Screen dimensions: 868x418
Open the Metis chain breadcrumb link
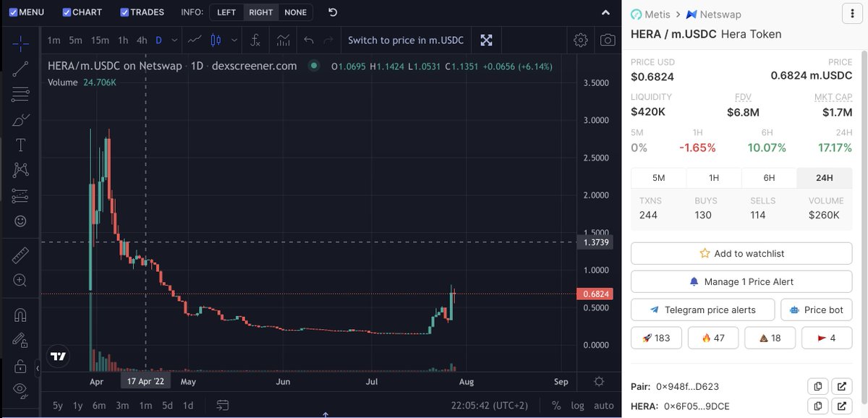click(x=650, y=14)
